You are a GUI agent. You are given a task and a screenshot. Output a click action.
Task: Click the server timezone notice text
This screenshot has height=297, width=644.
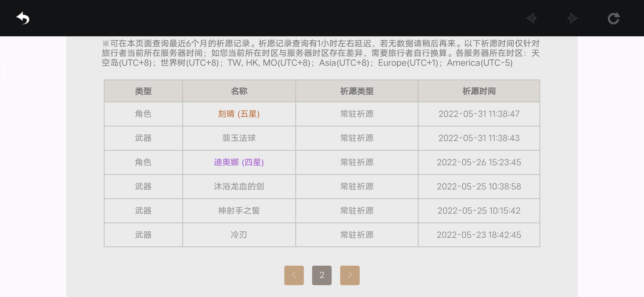(x=321, y=53)
